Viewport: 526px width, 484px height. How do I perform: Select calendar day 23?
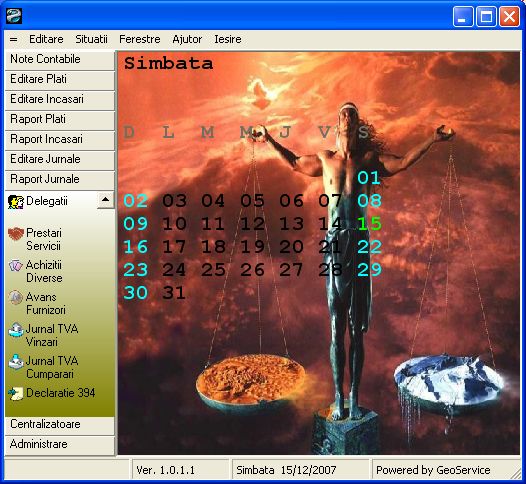136,270
